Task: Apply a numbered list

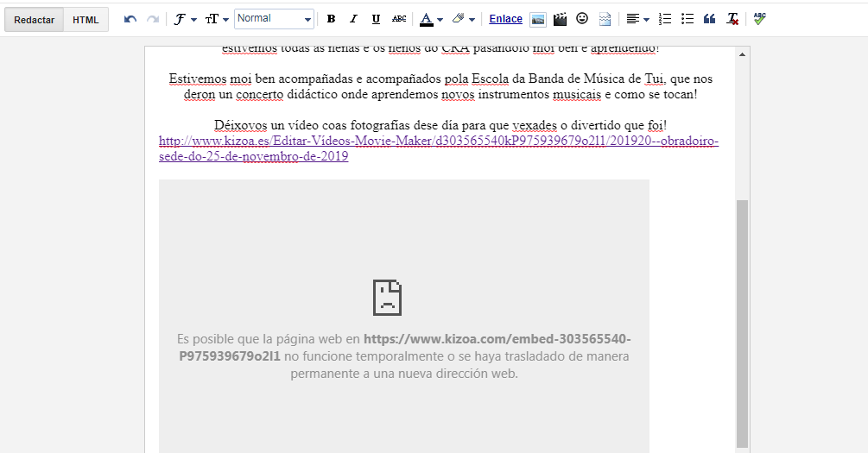Action: (x=665, y=19)
